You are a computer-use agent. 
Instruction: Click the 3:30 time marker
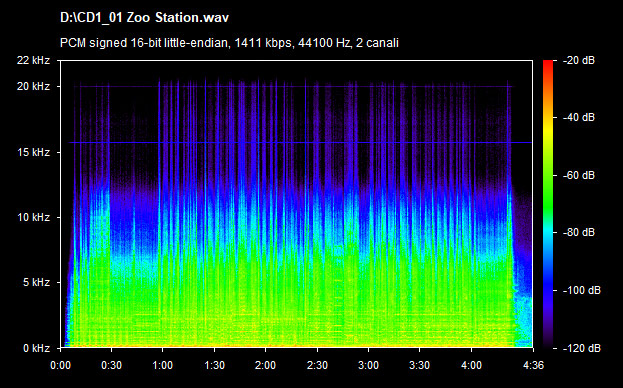point(420,365)
